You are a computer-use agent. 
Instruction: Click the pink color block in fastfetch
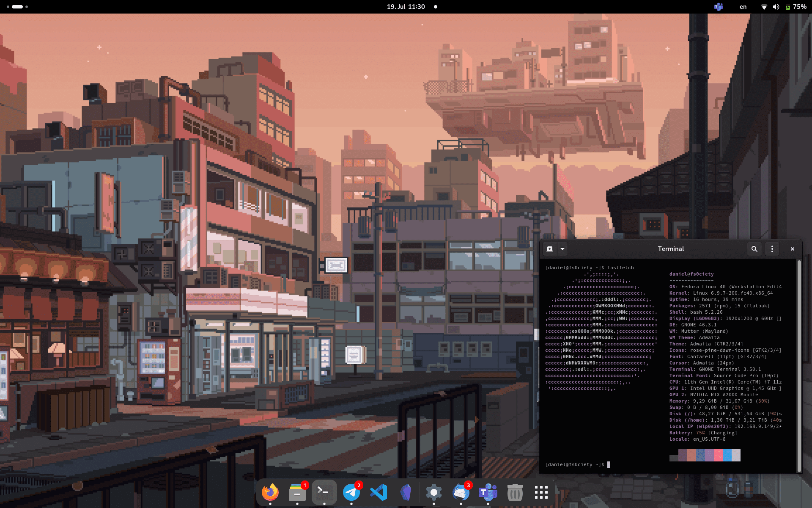(x=718, y=455)
